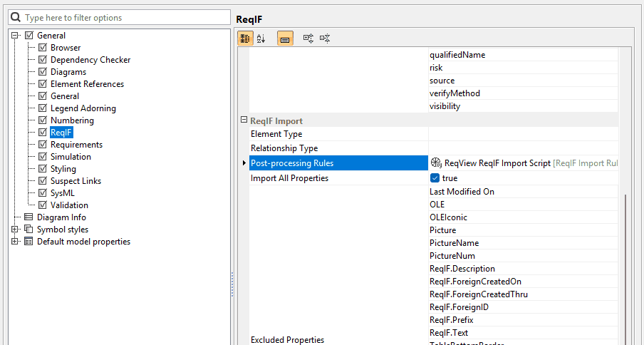Image resolution: width=644 pixels, height=345 pixels.
Task: Click the qualifiedName list entry
Action: tap(523, 55)
